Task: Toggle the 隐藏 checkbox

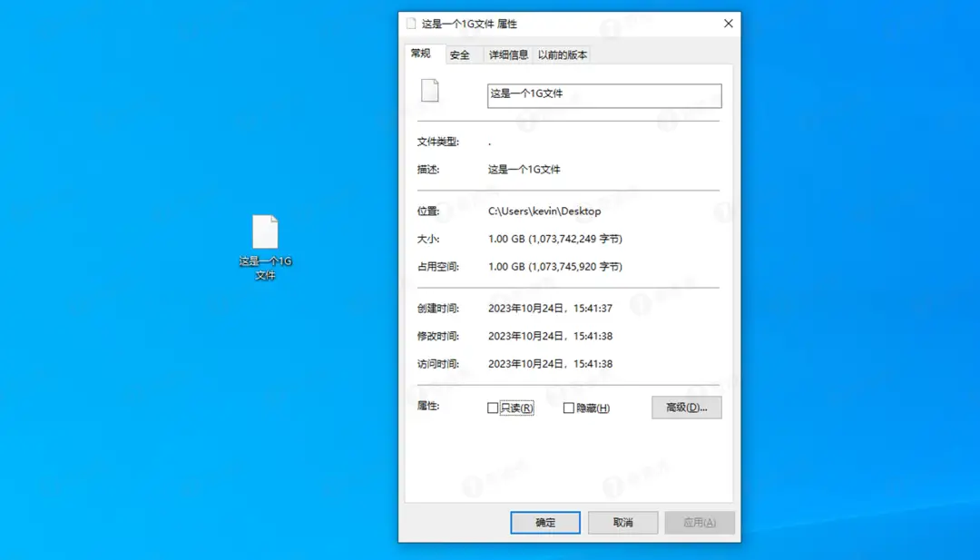Action: 569,408
